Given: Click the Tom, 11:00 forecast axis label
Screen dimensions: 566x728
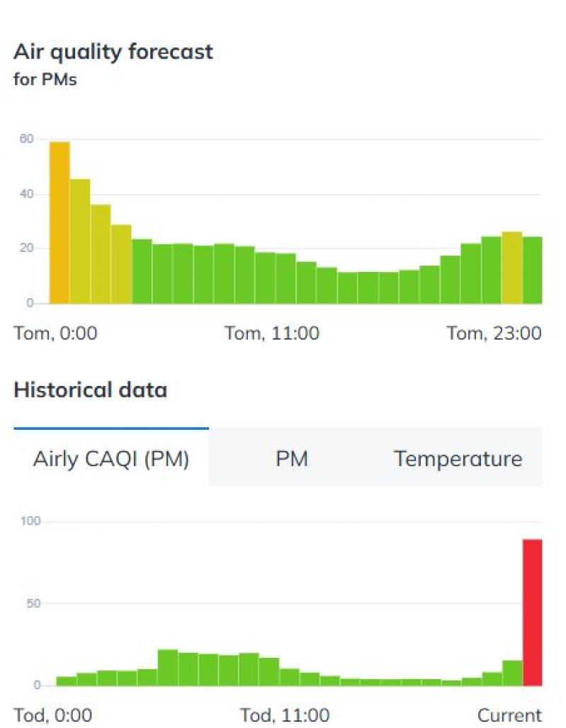Looking at the screenshot, I should [272, 334].
